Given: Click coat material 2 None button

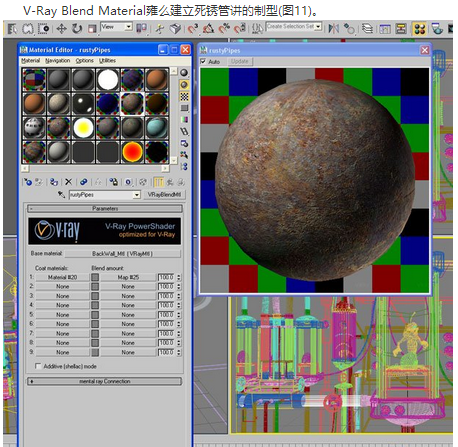Looking at the screenshot, I should (x=62, y=287).
